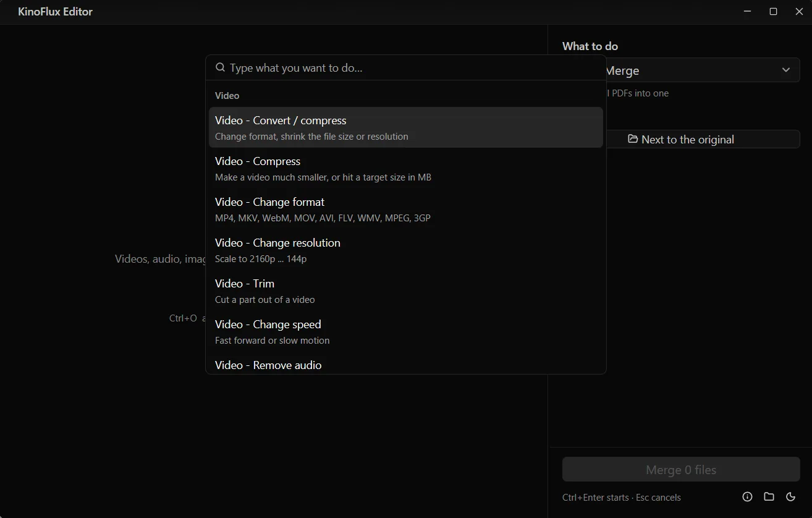
Task: Choose Video - Change resolution
Action: [405, 250]
